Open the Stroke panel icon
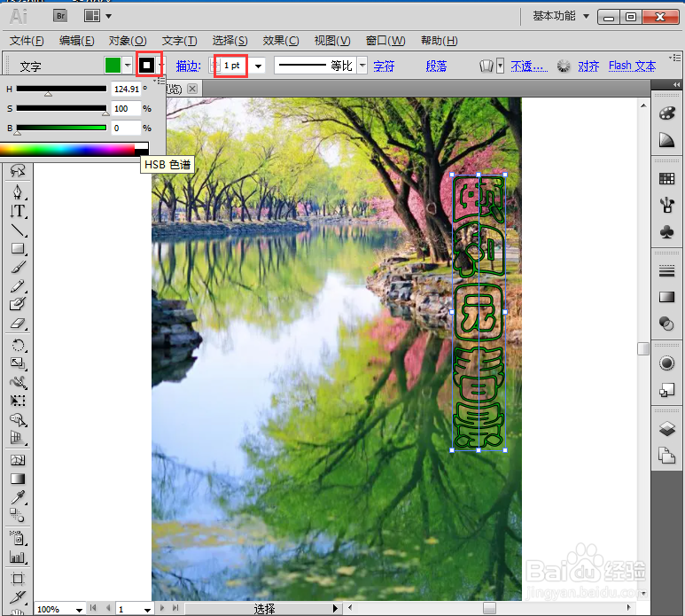This screenshot has height=616, width=685. [666, 271]
